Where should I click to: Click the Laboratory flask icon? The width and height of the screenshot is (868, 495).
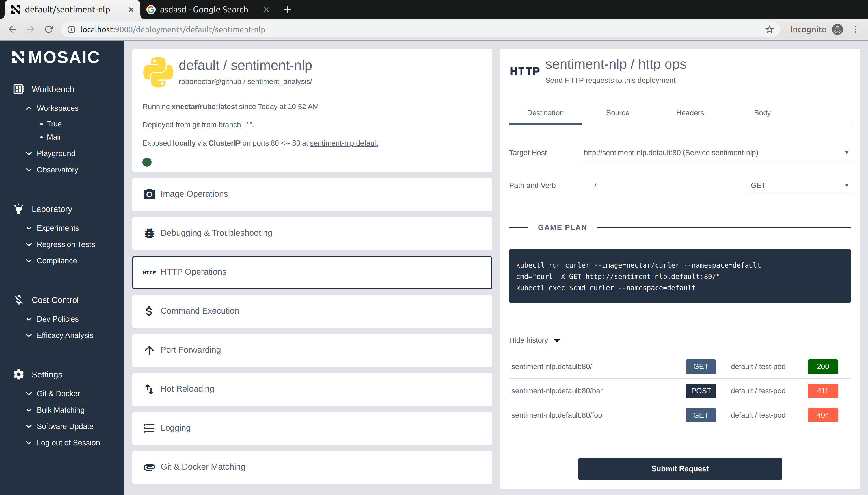18,209
